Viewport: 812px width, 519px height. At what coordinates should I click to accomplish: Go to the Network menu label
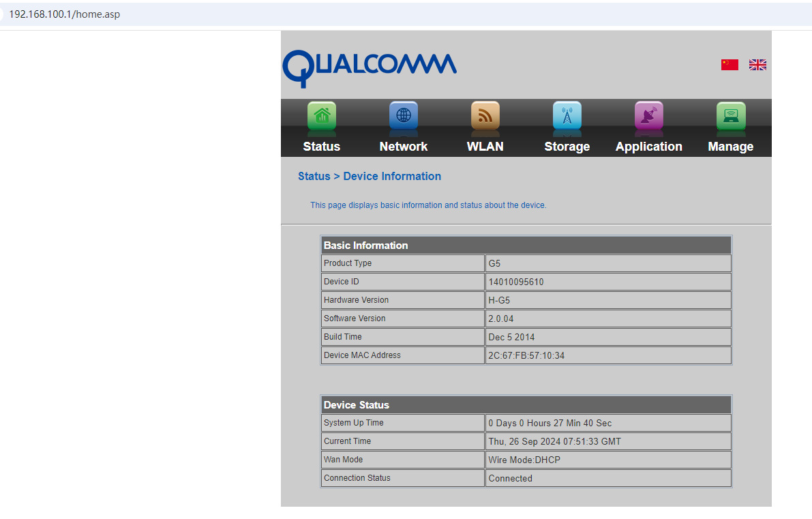tap(404, 147)
